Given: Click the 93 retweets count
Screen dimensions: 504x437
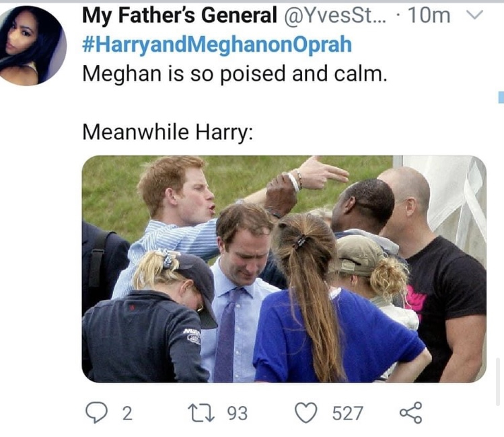Looking at the screenshot, I should point(236,413).
